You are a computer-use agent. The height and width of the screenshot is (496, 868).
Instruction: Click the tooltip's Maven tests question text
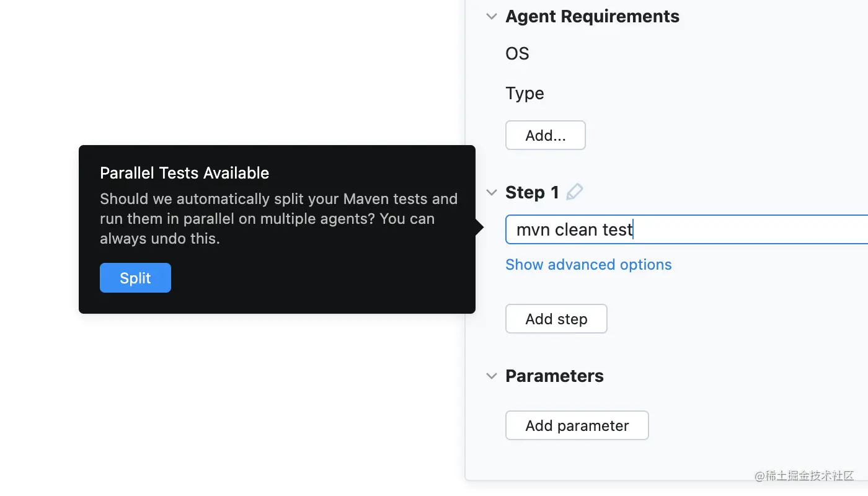[278, 199]
